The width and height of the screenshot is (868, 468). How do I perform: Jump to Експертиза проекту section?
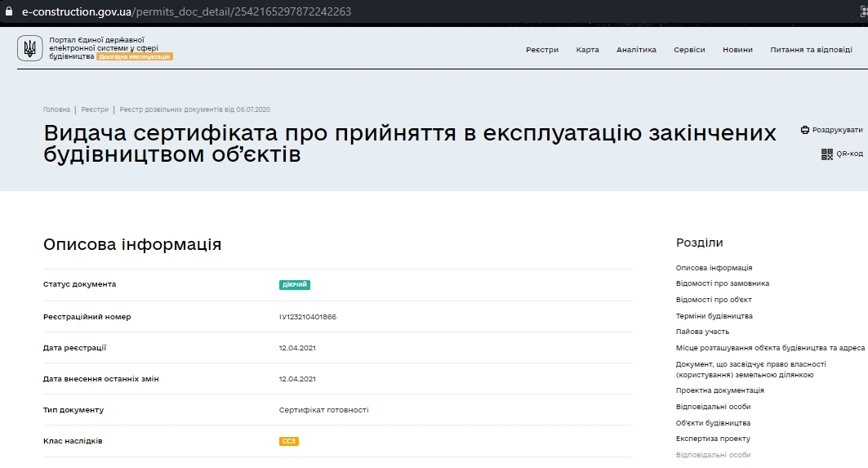[713, 439]
